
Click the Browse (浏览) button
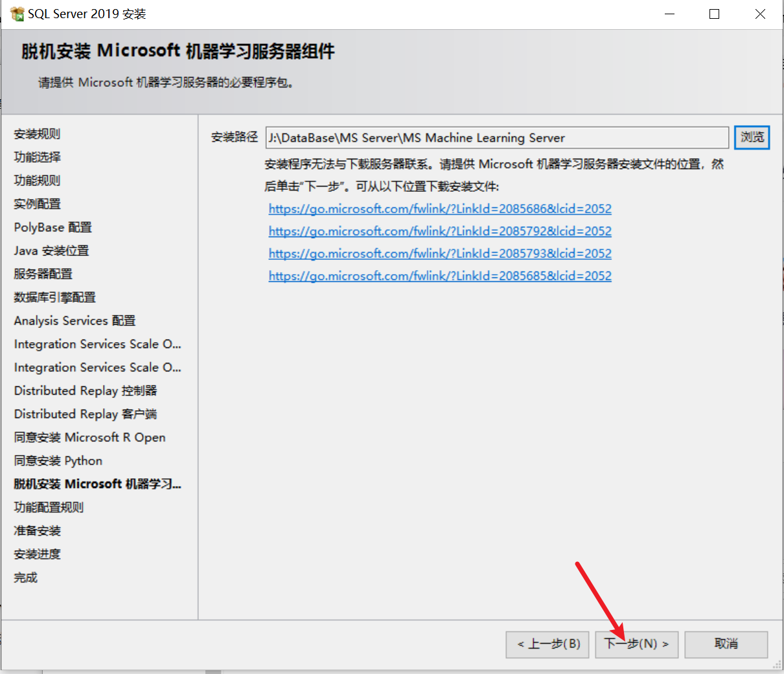[752, 137]
